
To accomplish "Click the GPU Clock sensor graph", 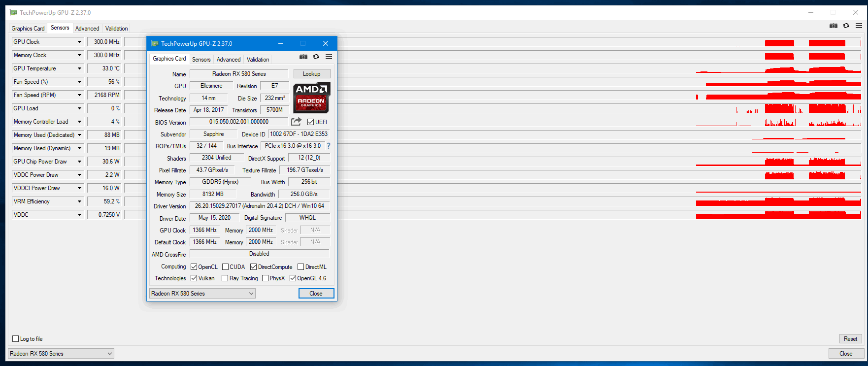I will pos(493,42).
